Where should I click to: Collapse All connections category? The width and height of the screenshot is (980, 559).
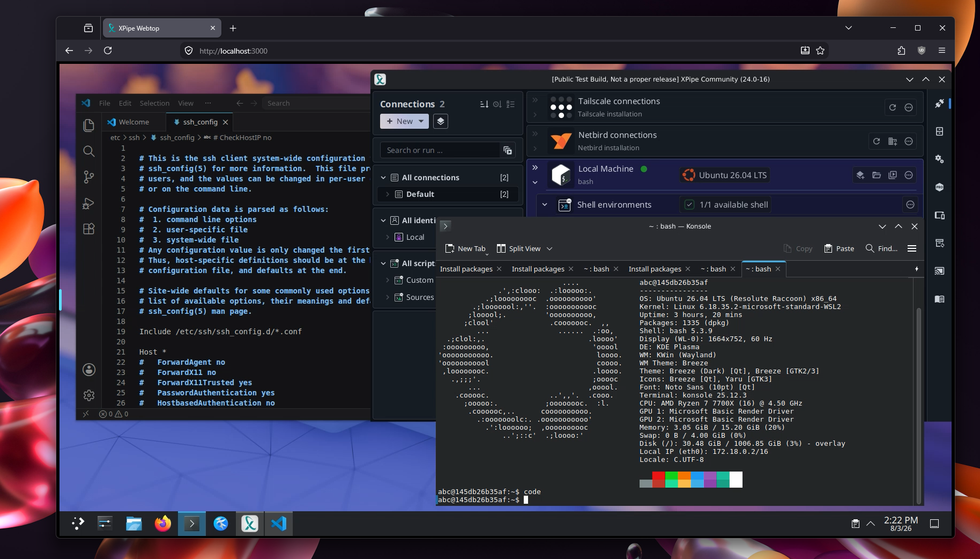coord(383,178)
